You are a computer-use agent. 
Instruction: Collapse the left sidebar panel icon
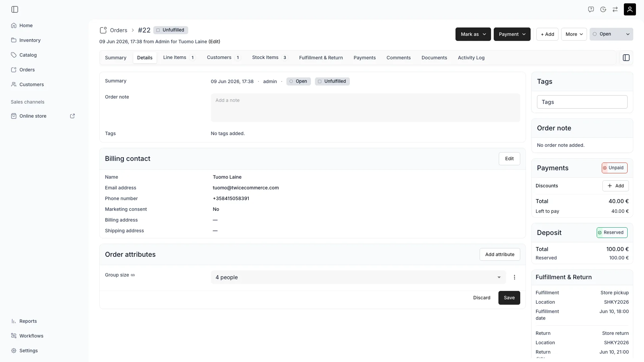15,9
